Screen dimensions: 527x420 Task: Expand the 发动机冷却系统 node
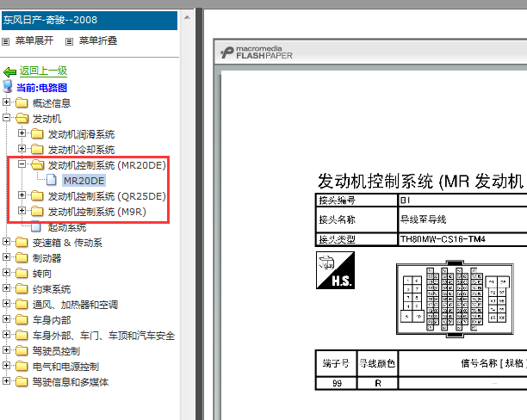pos(22,149)
